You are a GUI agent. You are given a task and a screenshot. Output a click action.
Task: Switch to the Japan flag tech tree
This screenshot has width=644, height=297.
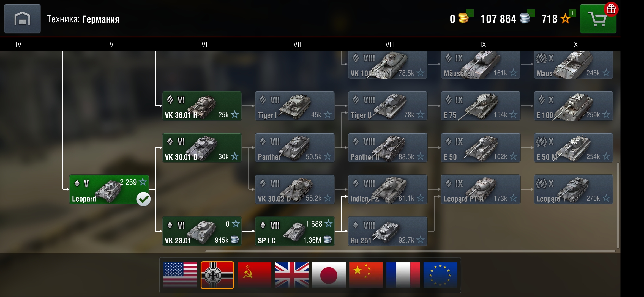tap(329, 275)
